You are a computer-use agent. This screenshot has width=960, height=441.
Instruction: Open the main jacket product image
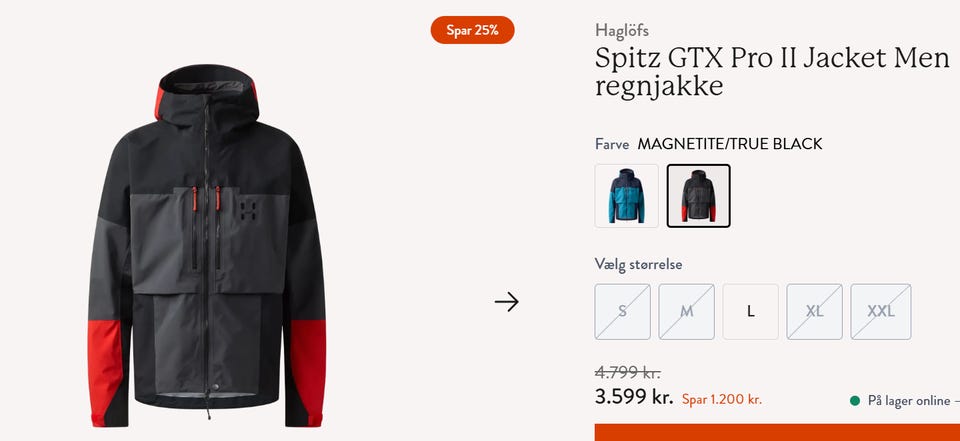pos(206,245)
